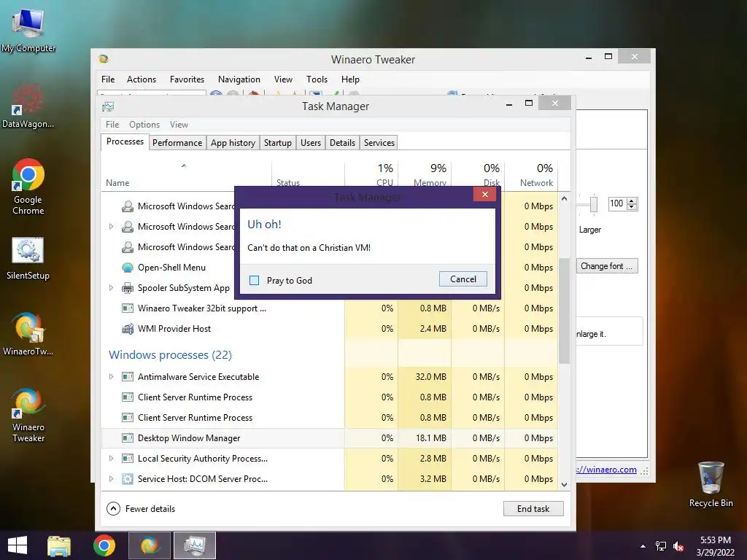Image resolution: width=747 pixels, height=560 pixels.
Task: Click the Winaero Tweaker title bar icon
Action: 104,59
